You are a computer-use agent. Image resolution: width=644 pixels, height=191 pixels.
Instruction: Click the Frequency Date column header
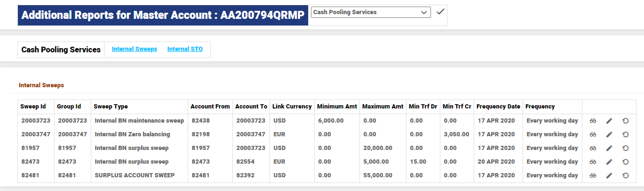point(498,107)
